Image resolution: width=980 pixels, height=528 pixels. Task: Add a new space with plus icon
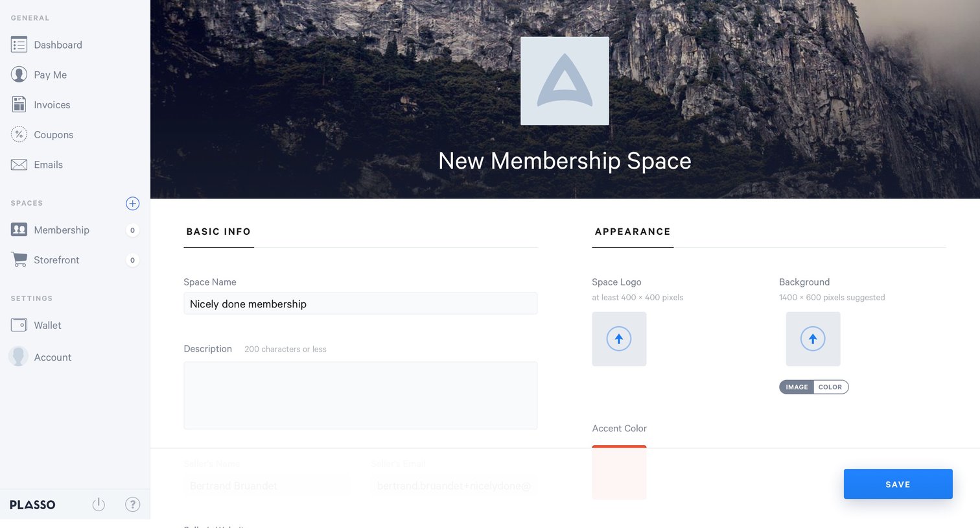(x=132, y=204)
